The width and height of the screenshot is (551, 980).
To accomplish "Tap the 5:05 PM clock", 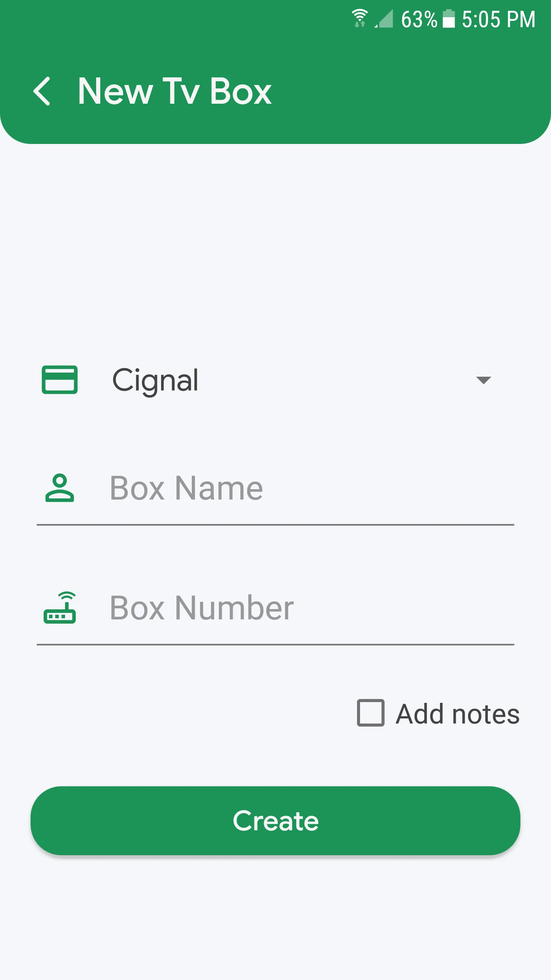I will pos(498,19).
